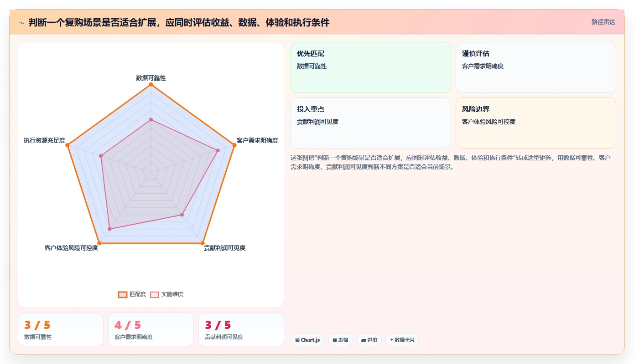Viewport: 634px width, 364px height.
Task: Click the 客户需求明确度 axis label on the radar
Action: click(x=257, y=140)
